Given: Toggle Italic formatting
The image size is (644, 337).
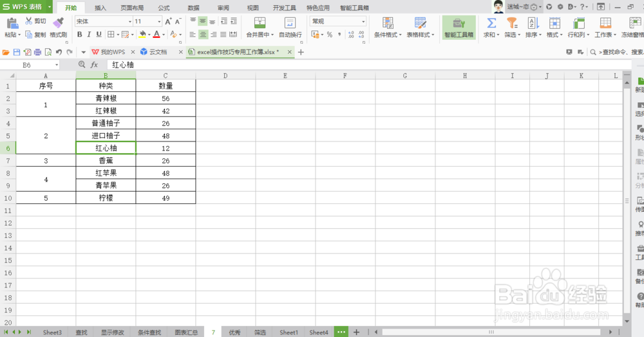Looking at the screenshot, I should coord(89,35).
